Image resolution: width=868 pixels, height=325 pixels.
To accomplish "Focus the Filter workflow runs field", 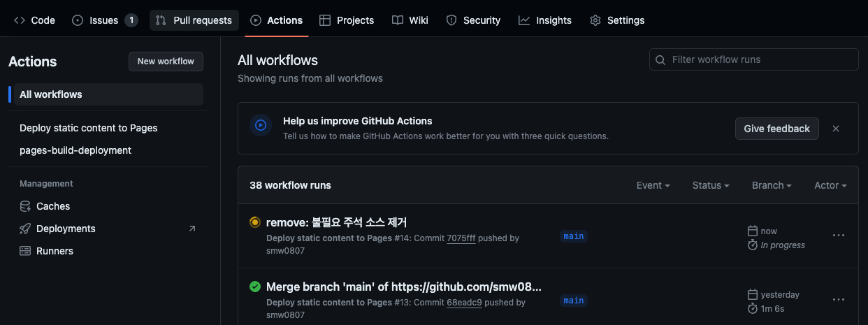I will (x=754, y=59).
